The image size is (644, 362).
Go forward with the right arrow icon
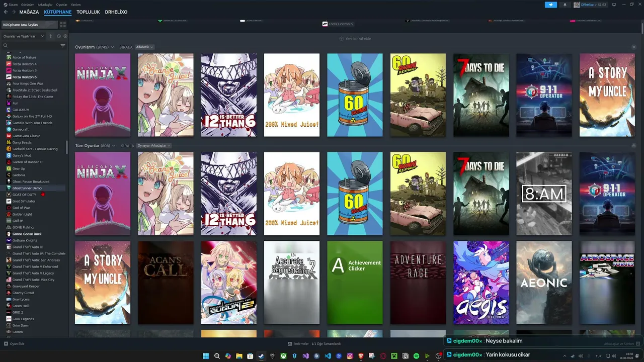(14, 12)
